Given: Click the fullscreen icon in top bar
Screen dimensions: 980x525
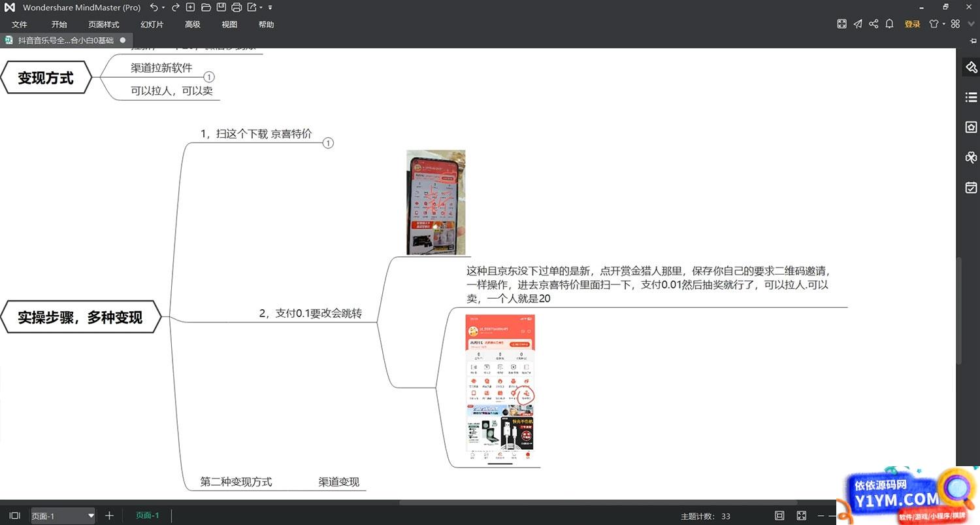Looking at the screenshot, I should [842, 24].
